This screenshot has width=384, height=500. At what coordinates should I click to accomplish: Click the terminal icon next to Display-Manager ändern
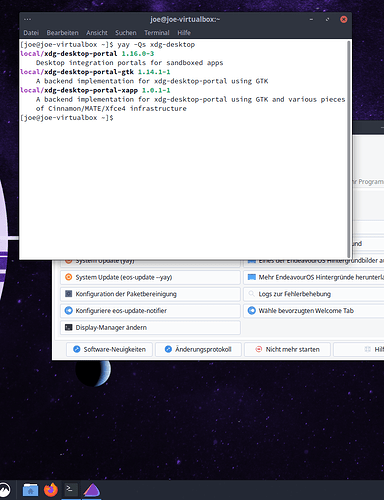[68, 327]
